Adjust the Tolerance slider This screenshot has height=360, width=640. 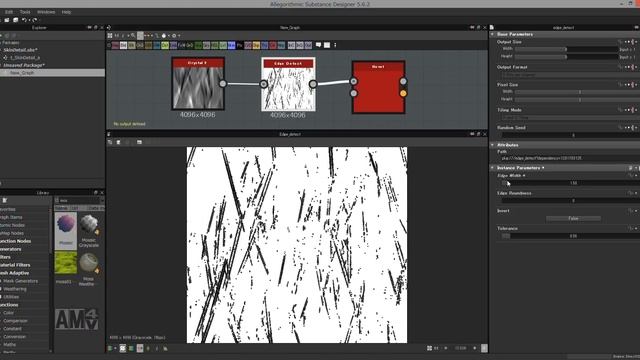click(x=570, y=236)
